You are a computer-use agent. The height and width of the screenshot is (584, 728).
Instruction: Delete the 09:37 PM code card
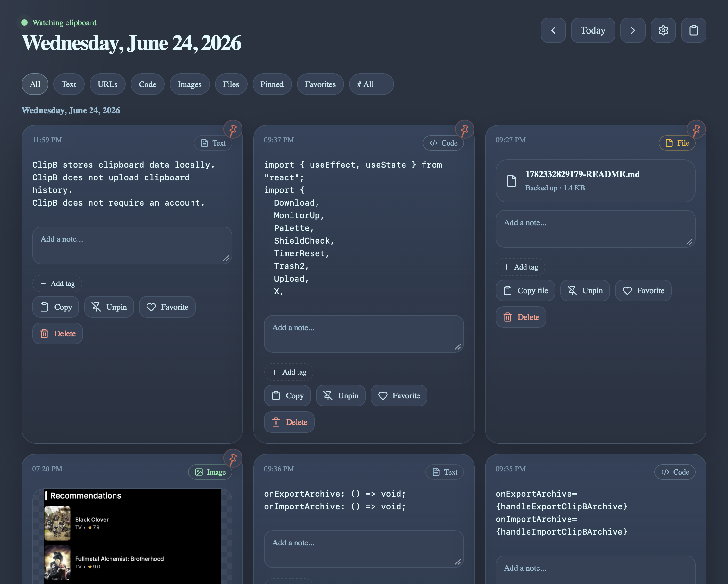pyautogui.click(x=289, y=422)
